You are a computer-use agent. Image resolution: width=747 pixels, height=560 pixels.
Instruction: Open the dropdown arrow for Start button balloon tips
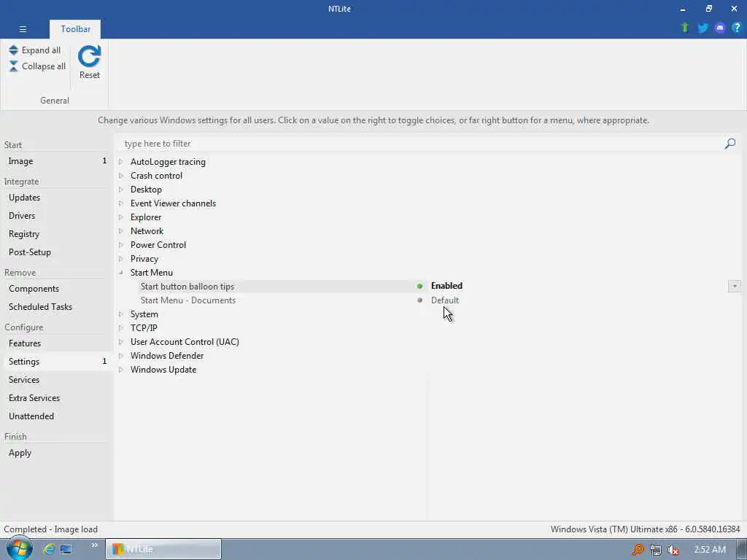(734, 286)
